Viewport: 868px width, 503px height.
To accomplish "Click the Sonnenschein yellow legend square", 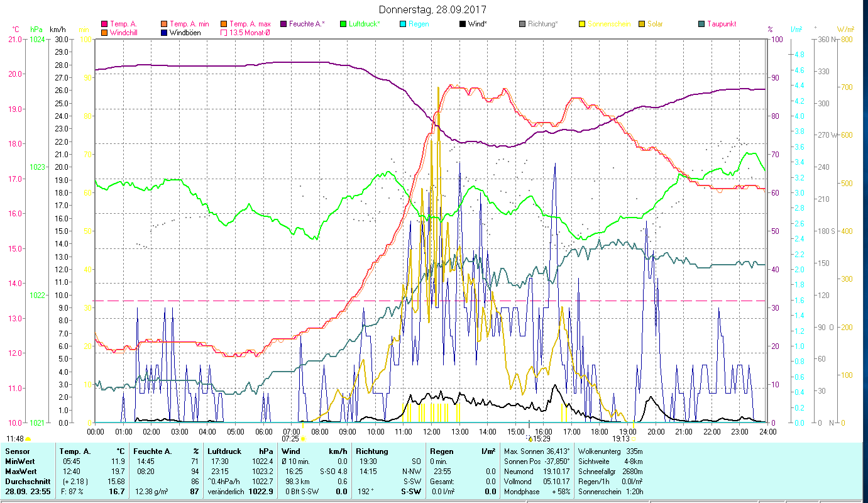I will [582, 24].
